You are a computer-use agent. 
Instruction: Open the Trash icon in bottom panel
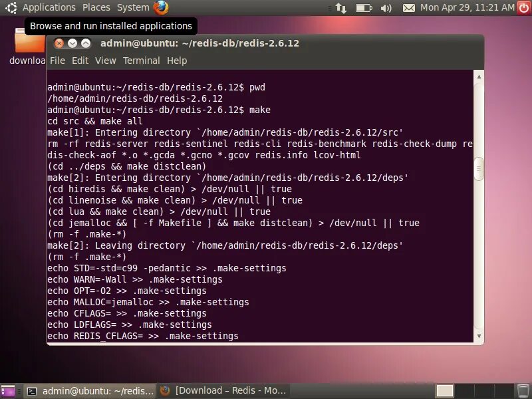pos(523,391)
